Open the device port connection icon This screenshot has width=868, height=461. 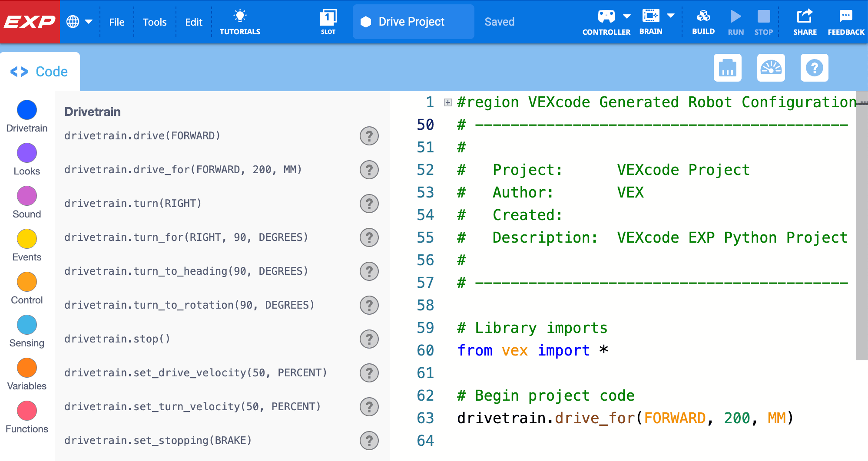(728, 68)
